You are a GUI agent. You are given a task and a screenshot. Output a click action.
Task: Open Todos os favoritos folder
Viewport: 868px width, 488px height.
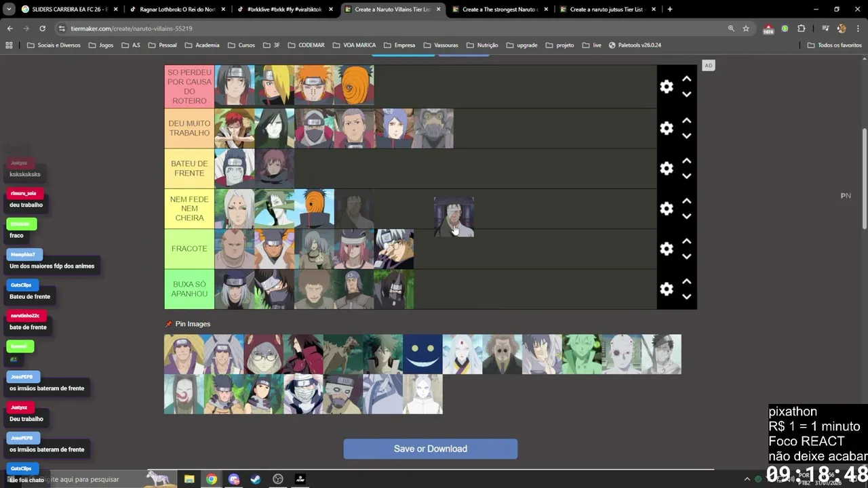click(834, 45)
